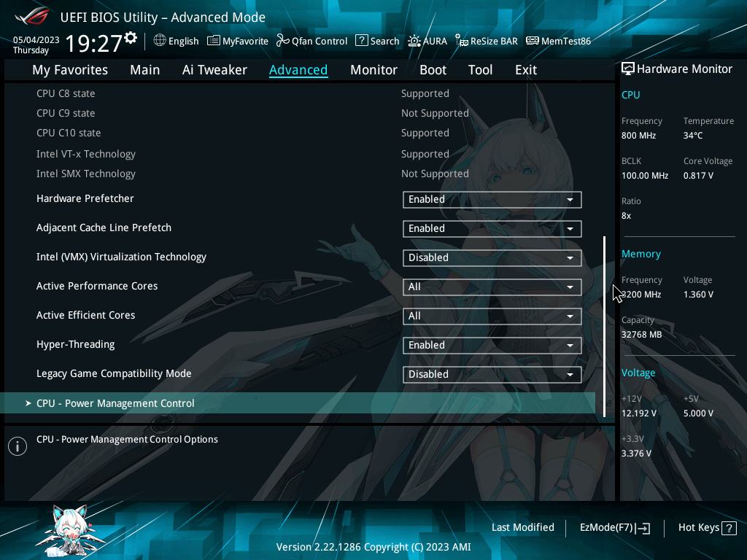Select the Advanced tab
This screenshot has height=560, width=747.
tap(298, 70)
